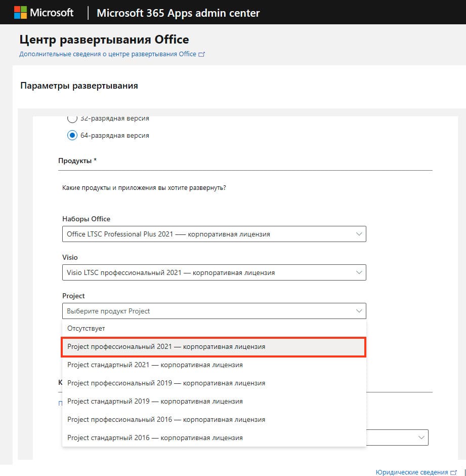Click the Microsoft logo icon
This screenshot has height=476, width=466.
click(20, 13)
